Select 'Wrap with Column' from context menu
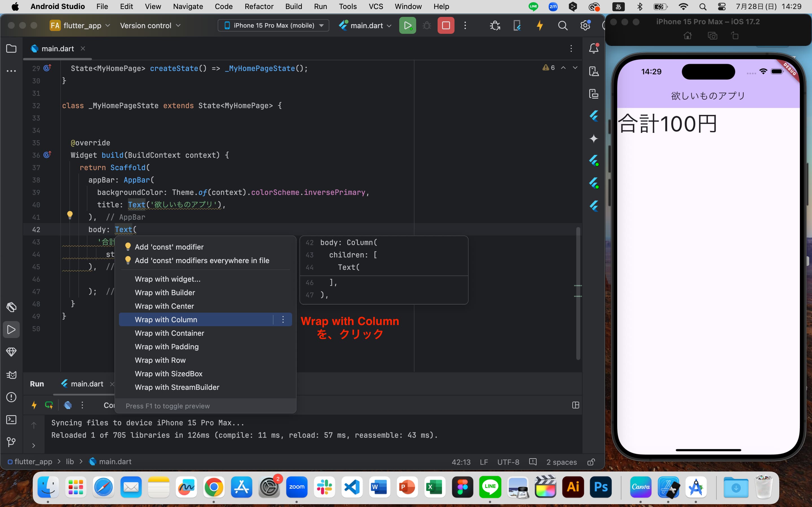The image size is (812, 507). (x=166, y=319)
